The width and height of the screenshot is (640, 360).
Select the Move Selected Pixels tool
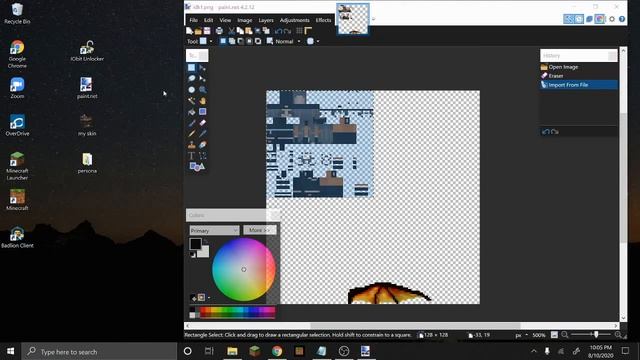click(202, 68)
